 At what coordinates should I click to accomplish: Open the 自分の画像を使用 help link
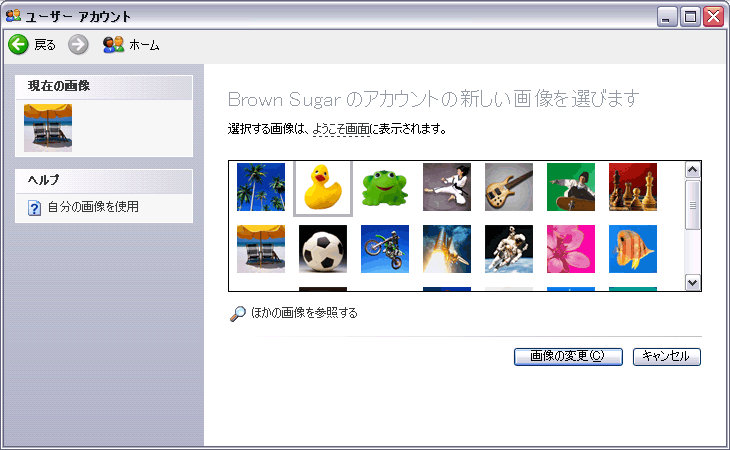click(x=93, y=207)
